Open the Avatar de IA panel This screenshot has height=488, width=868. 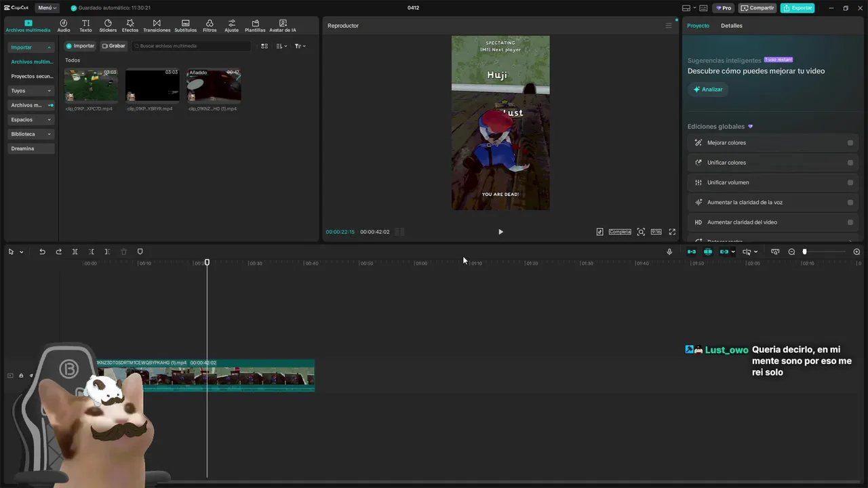pyautogui.click(x=283, y=26)
